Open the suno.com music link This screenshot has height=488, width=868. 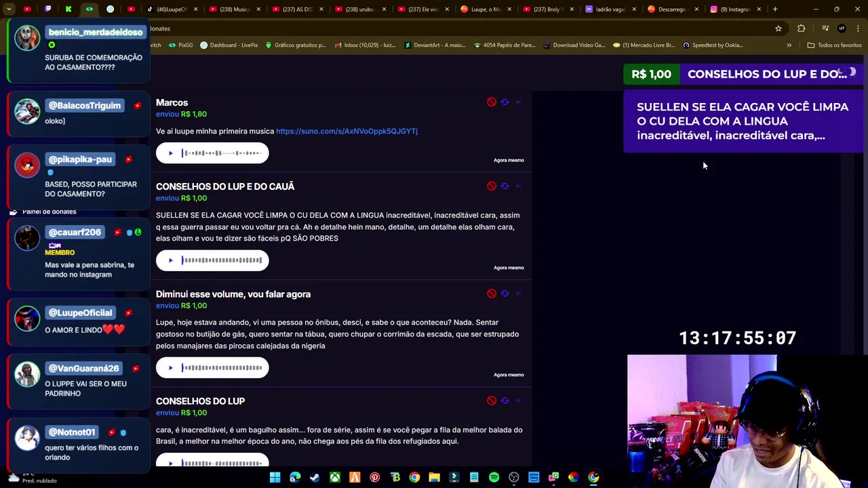point(347,131)
